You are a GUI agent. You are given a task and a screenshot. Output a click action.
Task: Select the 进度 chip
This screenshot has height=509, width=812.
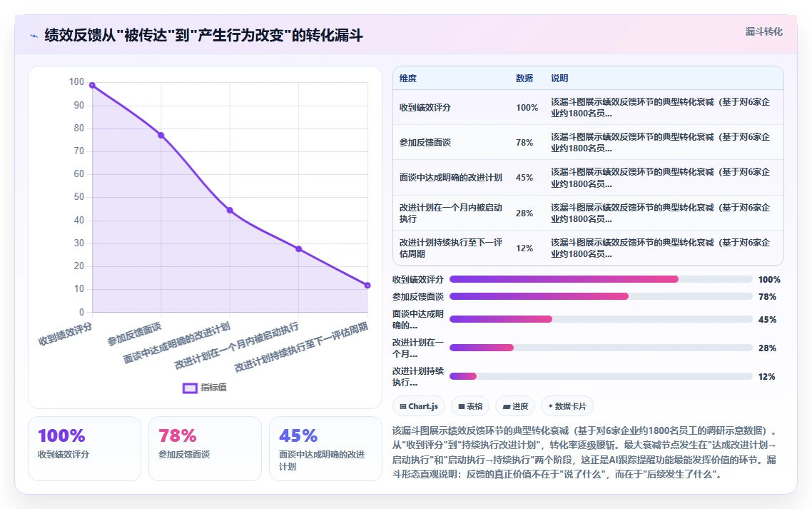515,406
